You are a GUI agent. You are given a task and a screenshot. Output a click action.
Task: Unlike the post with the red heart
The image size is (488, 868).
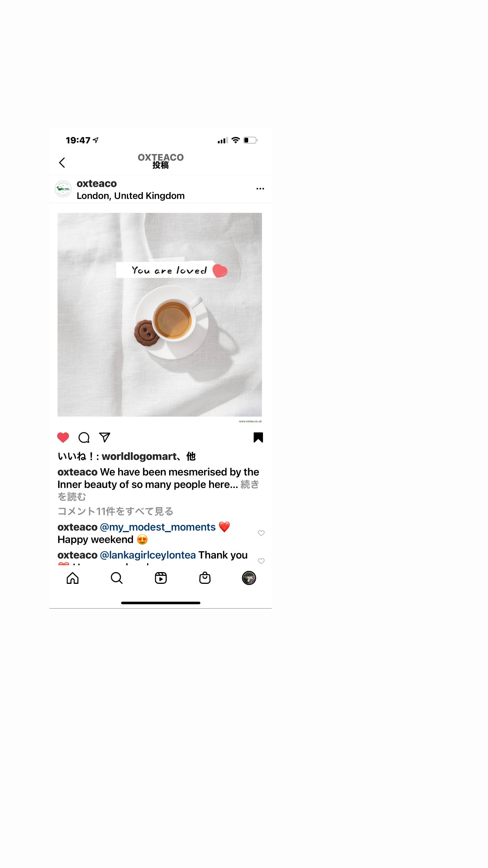63,437
